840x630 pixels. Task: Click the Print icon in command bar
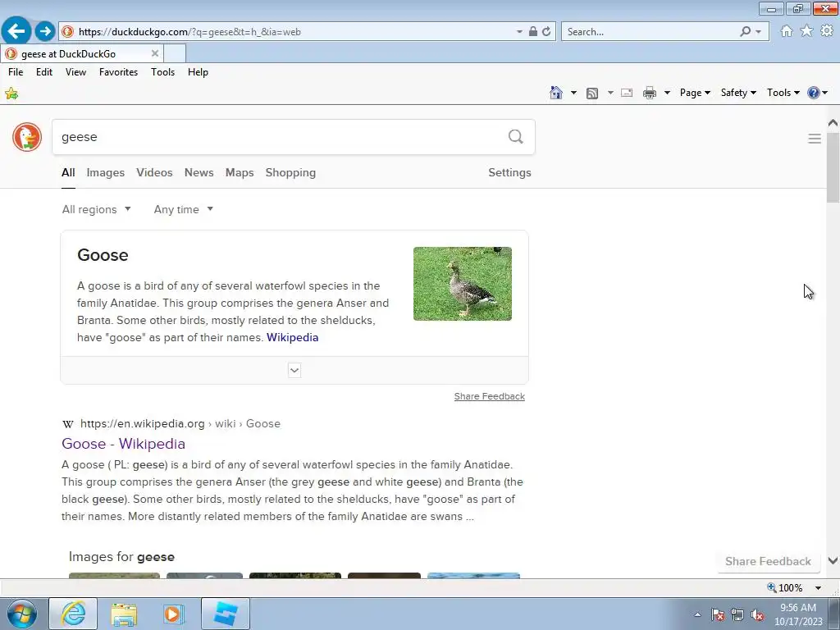click(650, 93)
